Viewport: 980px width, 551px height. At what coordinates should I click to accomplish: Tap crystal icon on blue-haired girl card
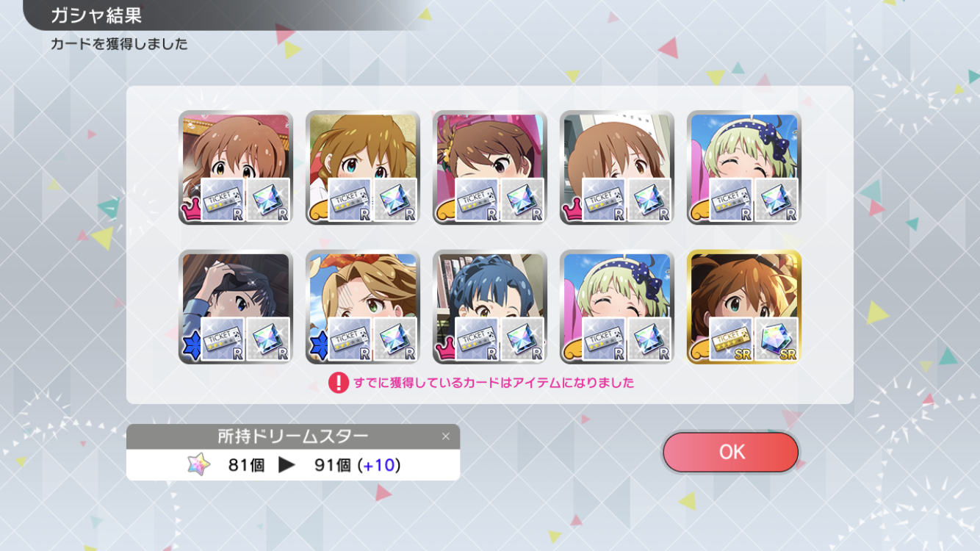pyautogui.click(x=522, y=339)
